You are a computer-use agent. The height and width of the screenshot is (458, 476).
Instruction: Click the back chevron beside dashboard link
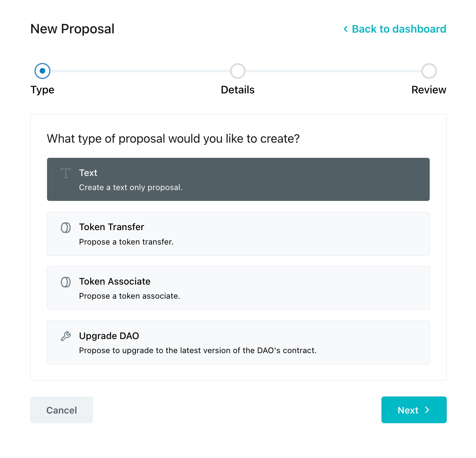tap(346, 29)
